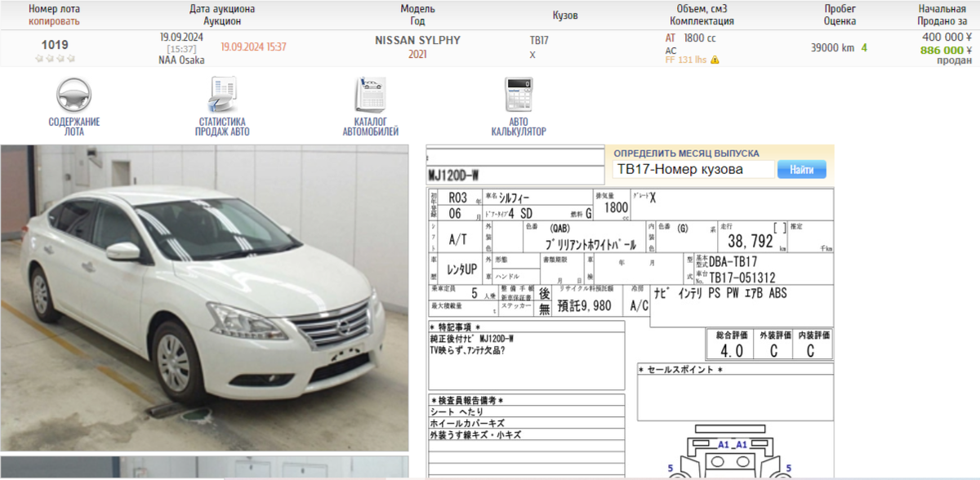Click the NISSAN SYLPHY model name

417,40
